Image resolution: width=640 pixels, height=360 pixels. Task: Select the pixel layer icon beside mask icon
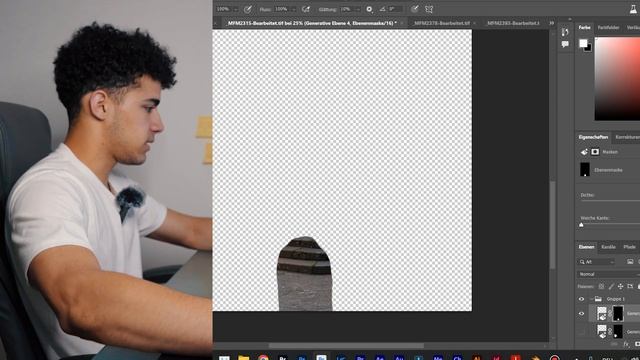[584, 152]
